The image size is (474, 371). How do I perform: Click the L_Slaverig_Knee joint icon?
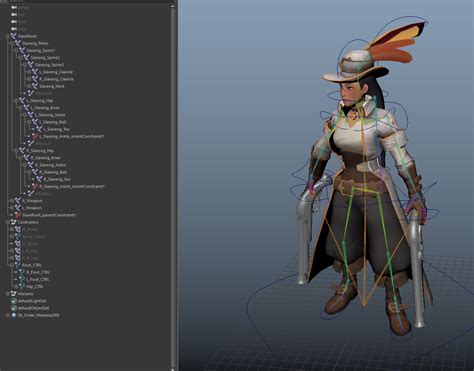(x=26, y=108)
